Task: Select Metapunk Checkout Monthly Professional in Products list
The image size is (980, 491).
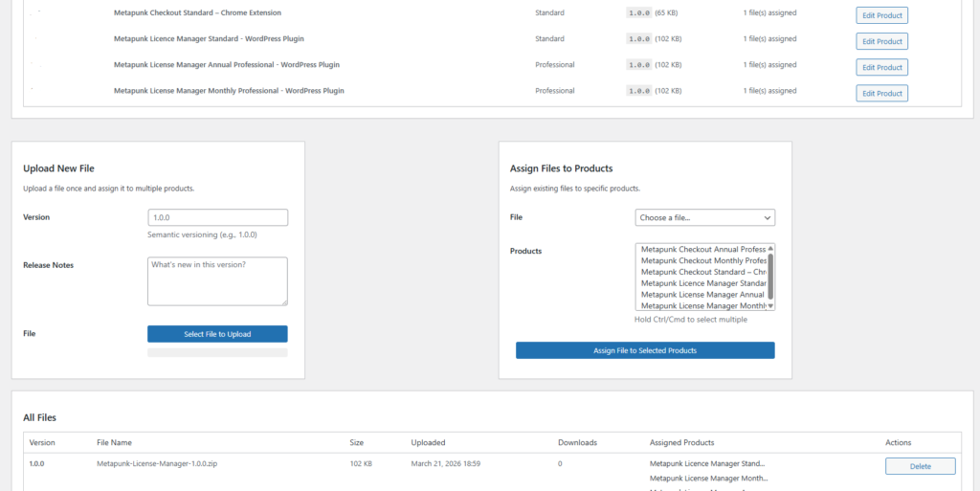Action: [x=702, y=260]
